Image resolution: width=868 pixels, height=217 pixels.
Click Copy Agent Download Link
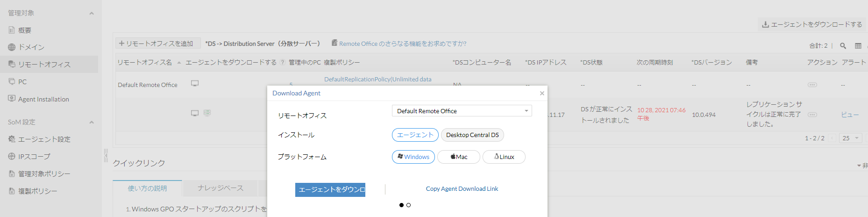click(x=462, y=189)
